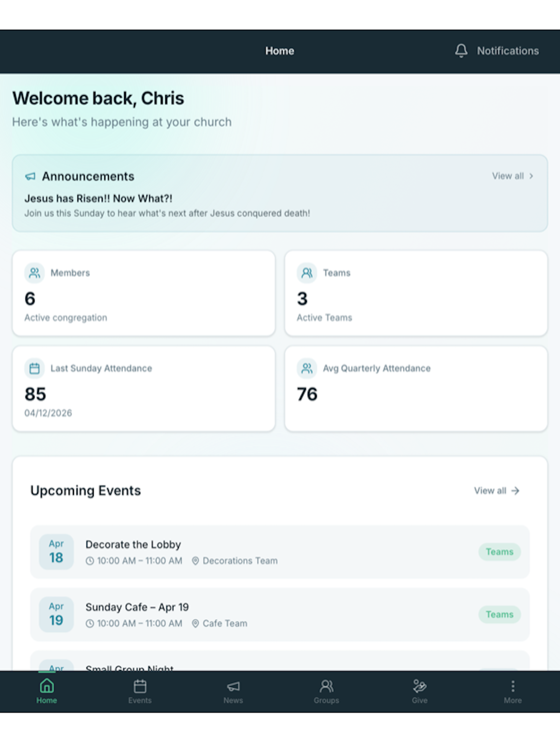
Task: Open the attendance card showing 85
Action: click(144, 388)
